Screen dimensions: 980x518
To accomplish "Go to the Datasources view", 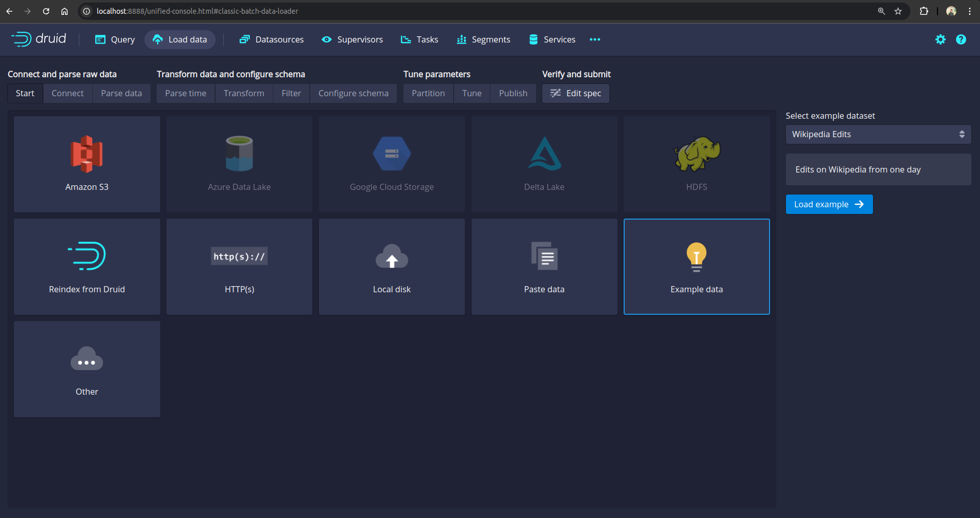I will pos(271,39).
